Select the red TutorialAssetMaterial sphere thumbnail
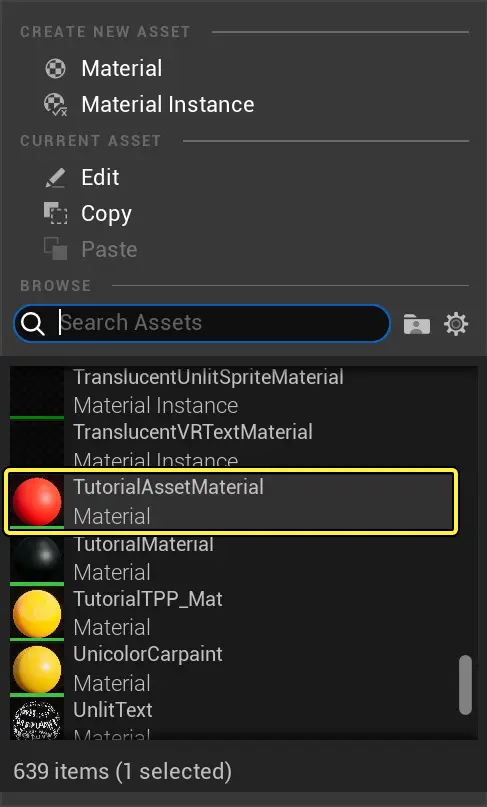Viewport: 487px width, 807px height. point(37,501)
